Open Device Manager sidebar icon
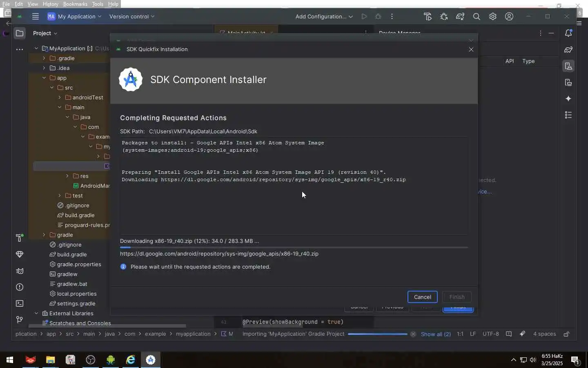 click(568, 66)
